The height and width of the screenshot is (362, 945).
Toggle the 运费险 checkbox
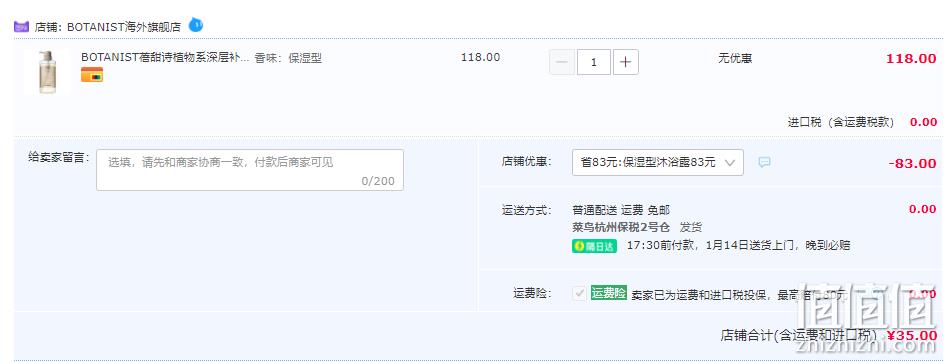[579, 293]
